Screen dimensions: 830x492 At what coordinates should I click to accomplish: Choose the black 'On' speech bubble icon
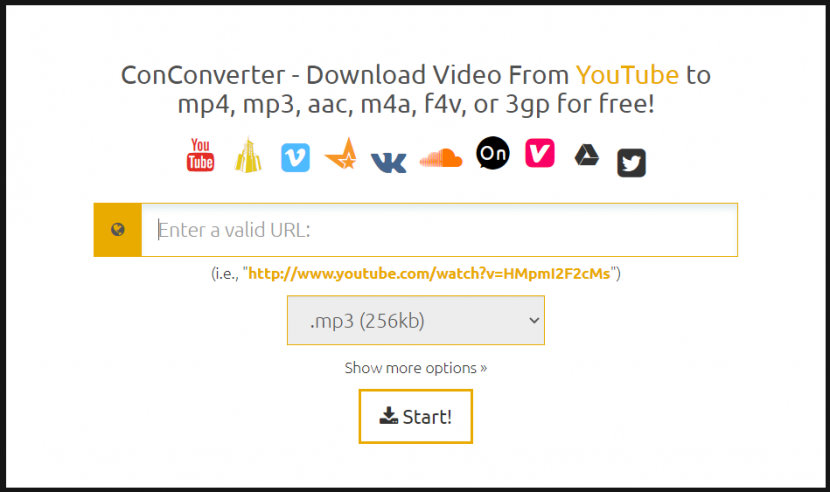(x=493, y=153)
